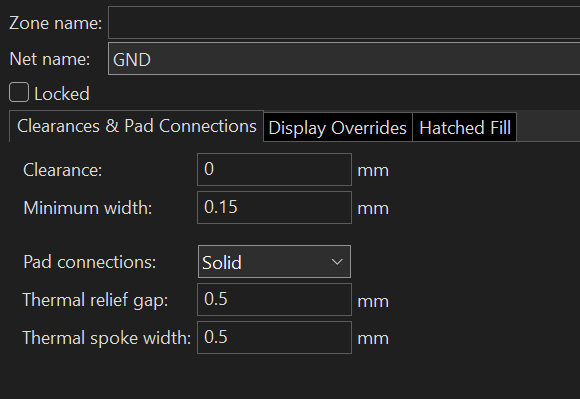Focus the Minimum width input showing 0.15
This screenshot has height=399, width=580.
point(274,207)
